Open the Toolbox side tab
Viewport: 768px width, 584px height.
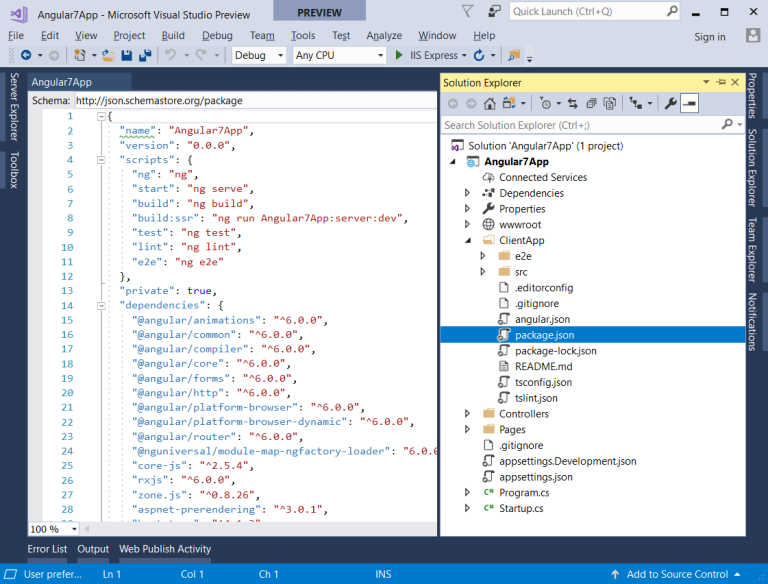coord(14,170)
